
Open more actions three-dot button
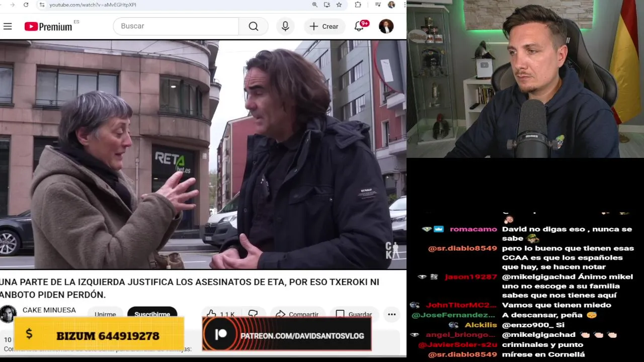pyautogui.click(x=391, y=314)
